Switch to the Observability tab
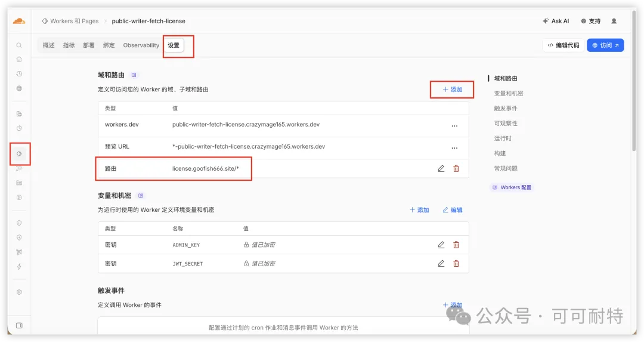Image resolution: width=644 pixels, height=342 pixels. (x=141, y=45)
